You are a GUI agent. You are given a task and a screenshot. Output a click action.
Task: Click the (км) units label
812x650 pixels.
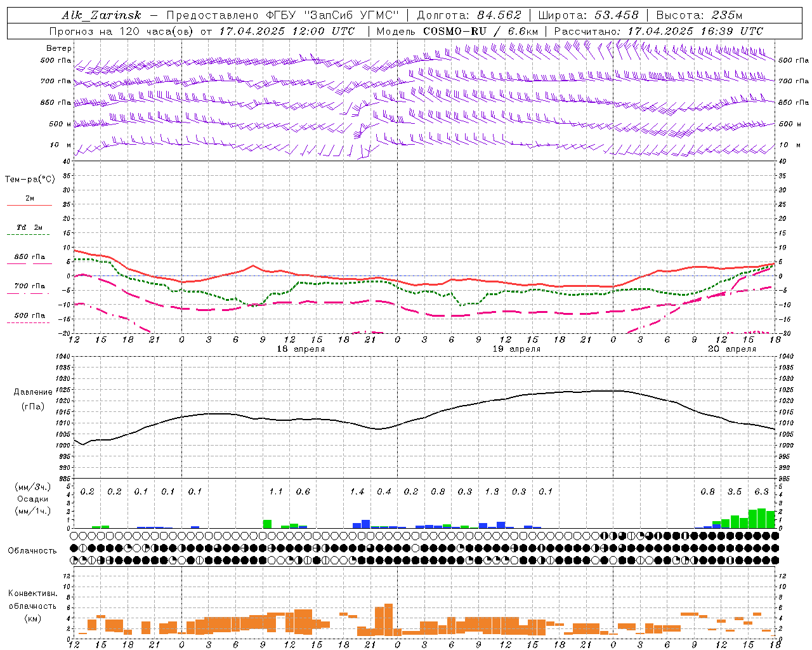click(32, 618)
